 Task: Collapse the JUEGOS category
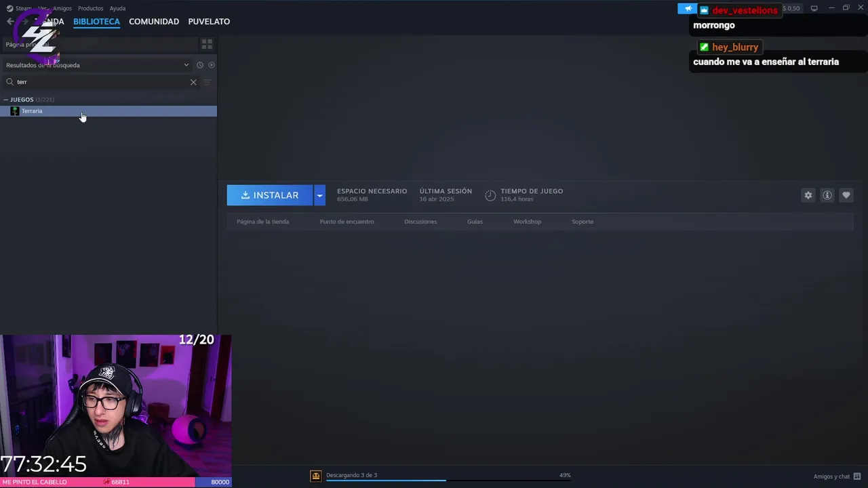click(5, 100)
